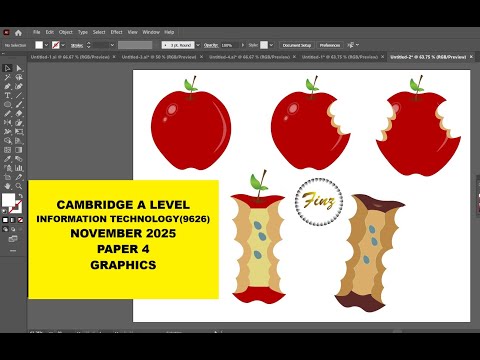
Task: Select the Width tool
Action: (x=7, y=132)
